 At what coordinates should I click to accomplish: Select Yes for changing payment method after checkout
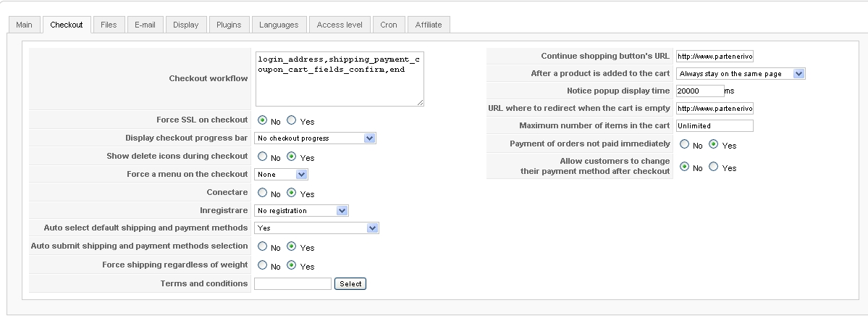tap(714, 167)
